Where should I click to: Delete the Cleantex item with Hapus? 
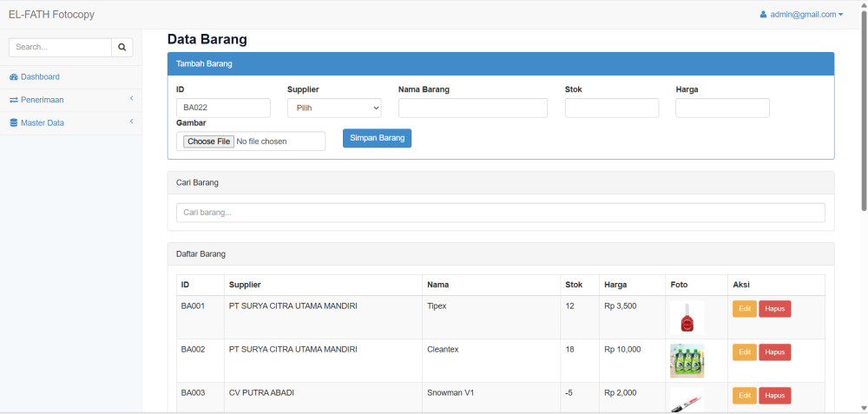[774, 352]
